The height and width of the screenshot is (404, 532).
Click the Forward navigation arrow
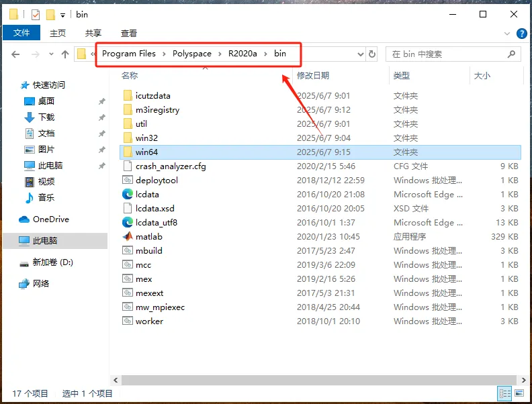point(36,54)
